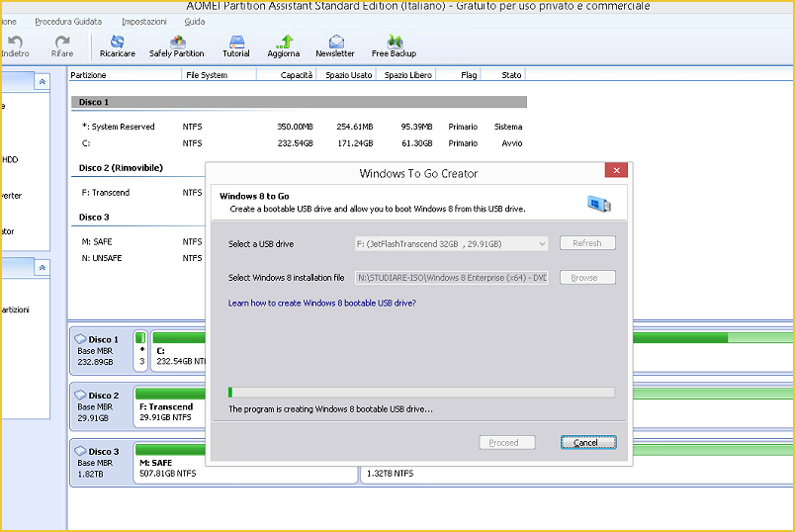Click the creation progress bar
Image resolution: width=795 pixels, height=532 pixels.
tap(421, 392)
